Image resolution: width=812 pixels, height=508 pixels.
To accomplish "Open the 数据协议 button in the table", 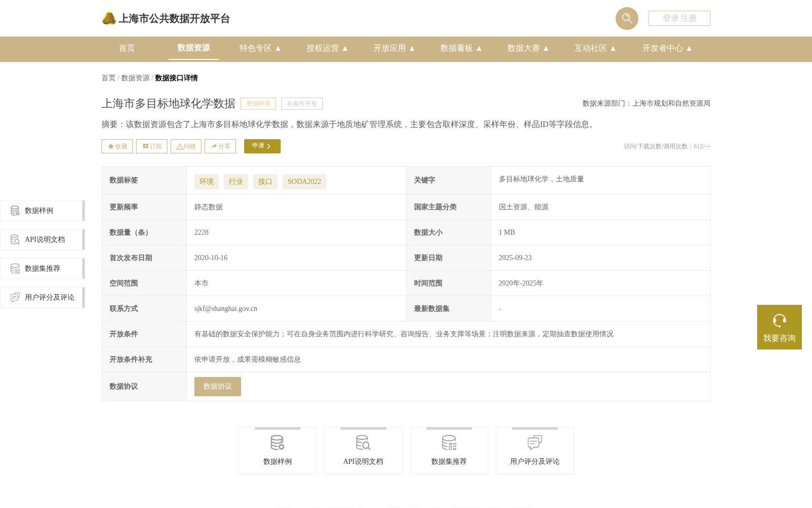I will pos(218,387).
